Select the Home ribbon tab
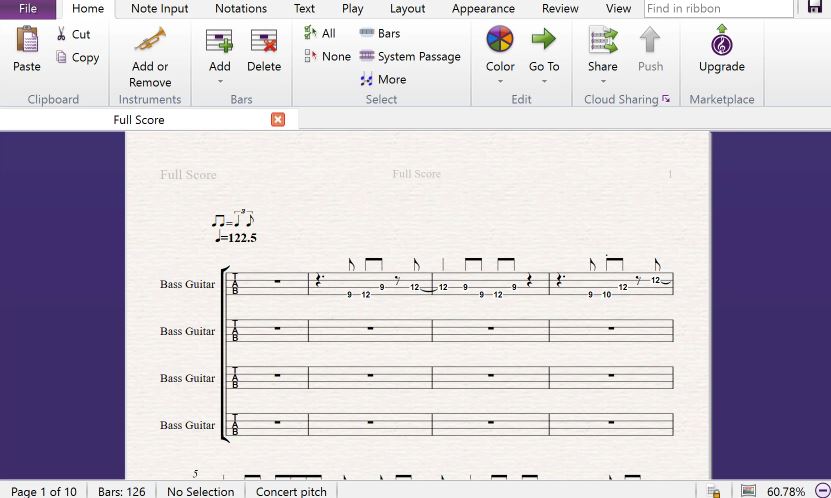Image resolution: width=831 pixels, height=498 pixels. [88, 9]
